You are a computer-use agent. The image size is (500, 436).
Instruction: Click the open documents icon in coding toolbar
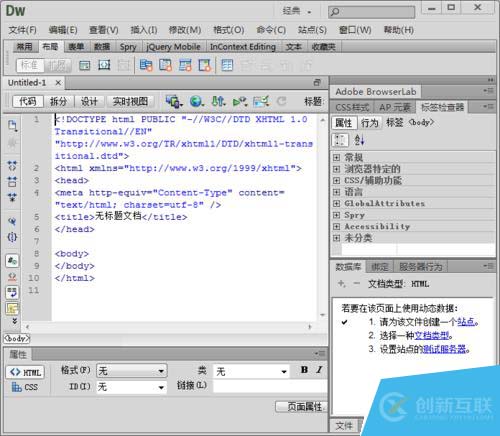[x=12, y=126]
